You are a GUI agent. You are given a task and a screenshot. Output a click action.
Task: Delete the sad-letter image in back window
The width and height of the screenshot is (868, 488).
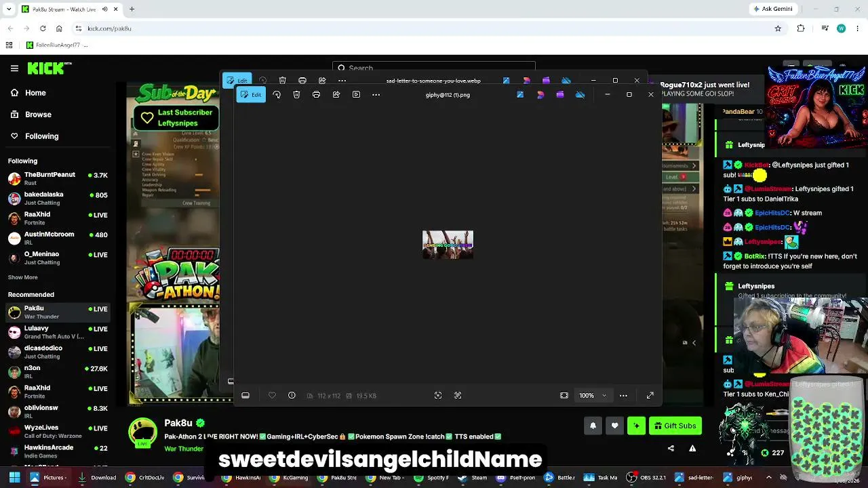pos(282,81)
